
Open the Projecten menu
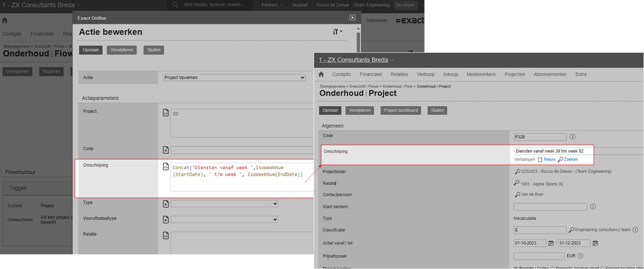(x=515, y=75)
